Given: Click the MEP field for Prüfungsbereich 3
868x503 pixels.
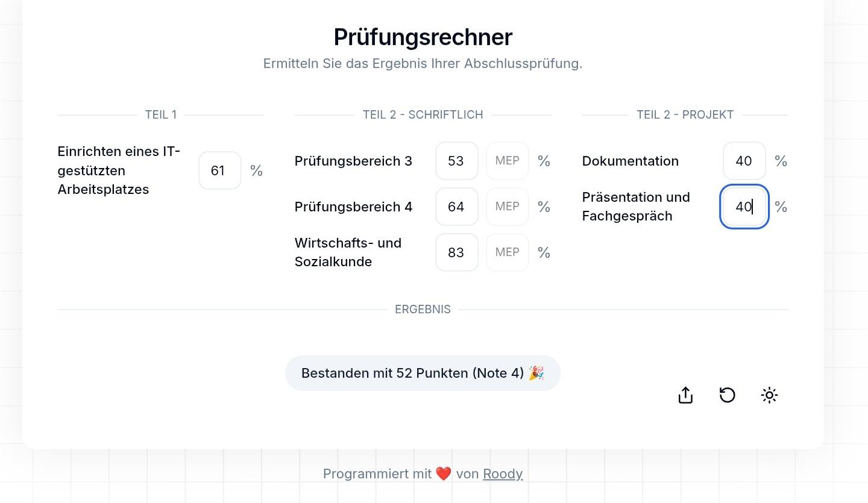Looking at the screenshot, I should (x=507, y=161).
